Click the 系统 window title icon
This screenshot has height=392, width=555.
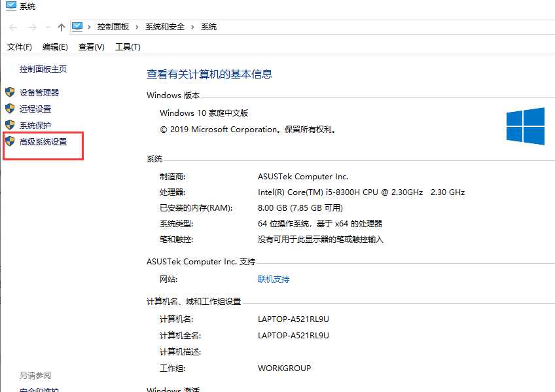click(11, 6)
